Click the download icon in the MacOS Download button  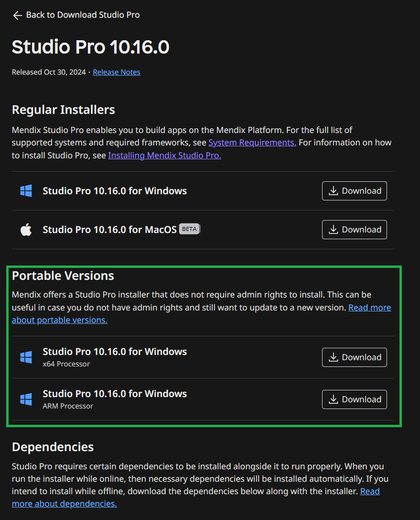point(334,229)
